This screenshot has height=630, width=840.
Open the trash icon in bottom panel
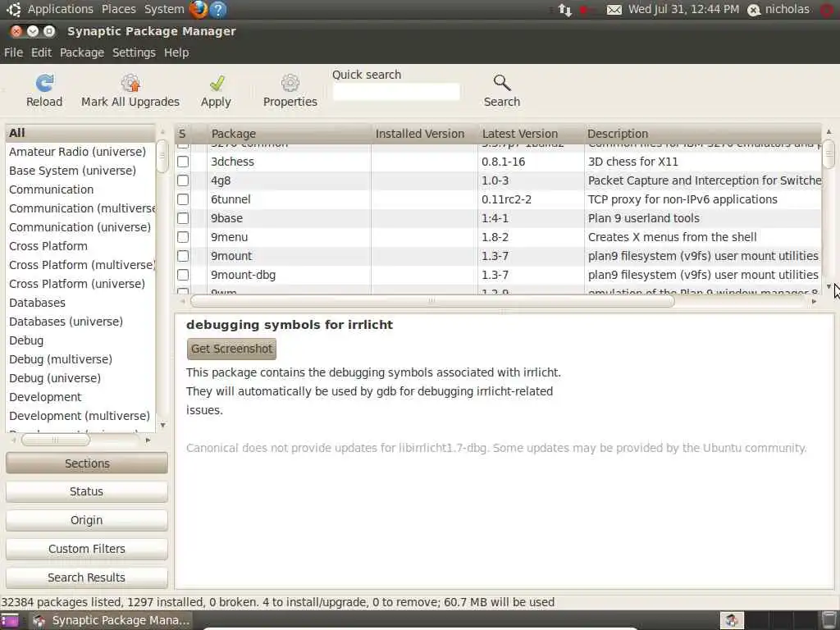tap(829, 620)
